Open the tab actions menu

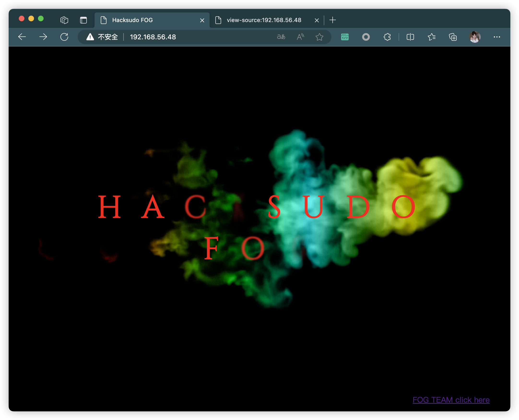pos(83,20)
